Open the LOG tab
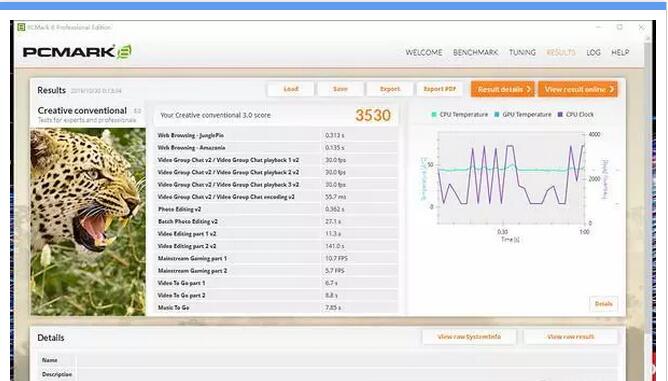Viewport: 668px width, 381px height. click(593, 52)
